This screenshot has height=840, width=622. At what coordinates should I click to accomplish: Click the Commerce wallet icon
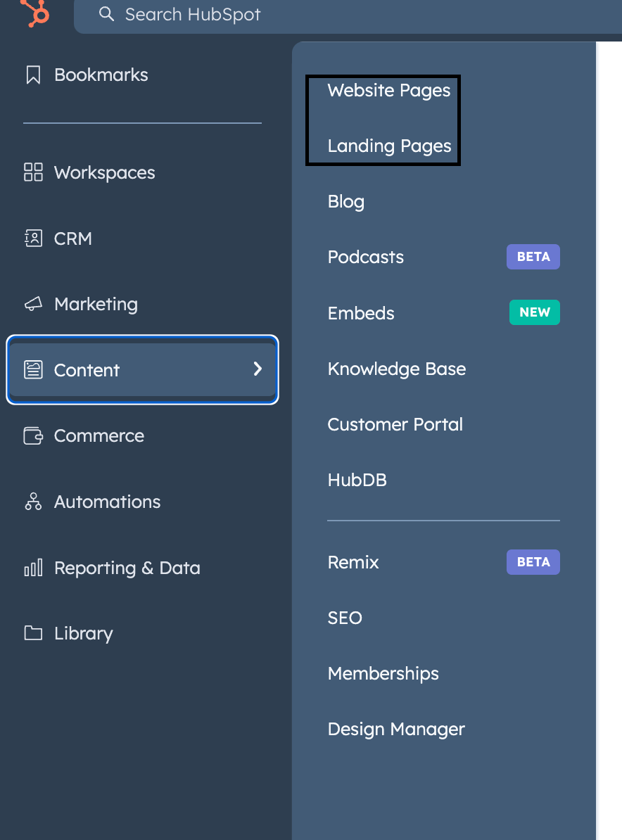(x=33, y=435)
